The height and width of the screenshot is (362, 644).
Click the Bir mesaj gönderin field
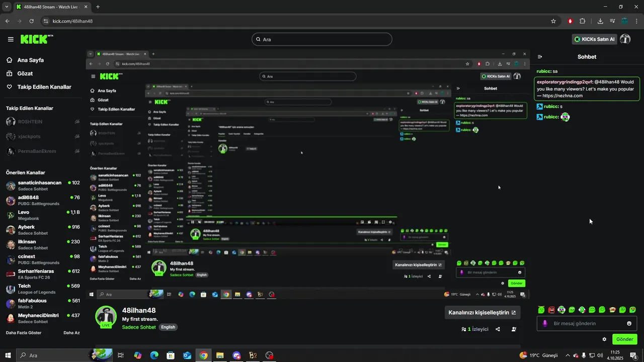pos(586,323)
